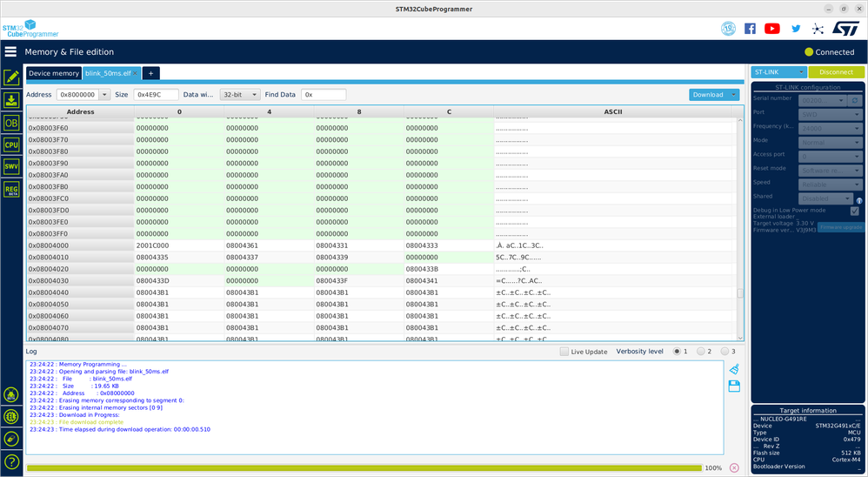
Task: Open the Port SWD dropdown
Action: coord(831,115)
